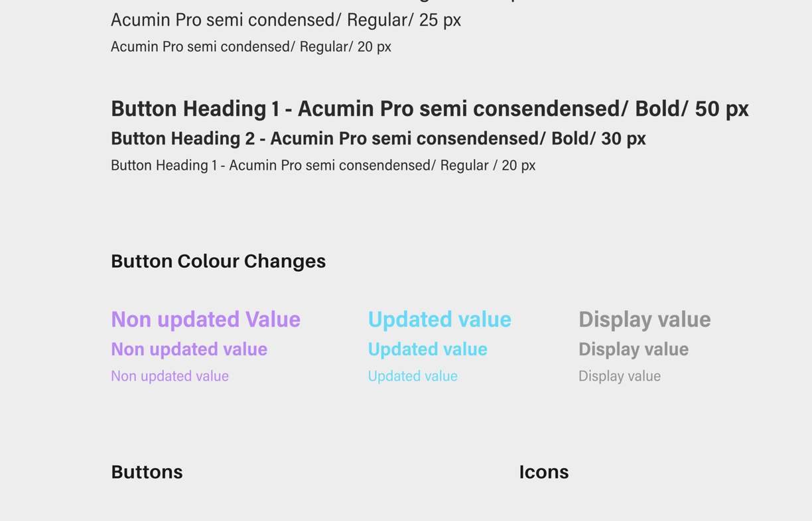Click the large gray 'Display value' text
The width and height of the screenshot is (812, 521).
(645, 319)
